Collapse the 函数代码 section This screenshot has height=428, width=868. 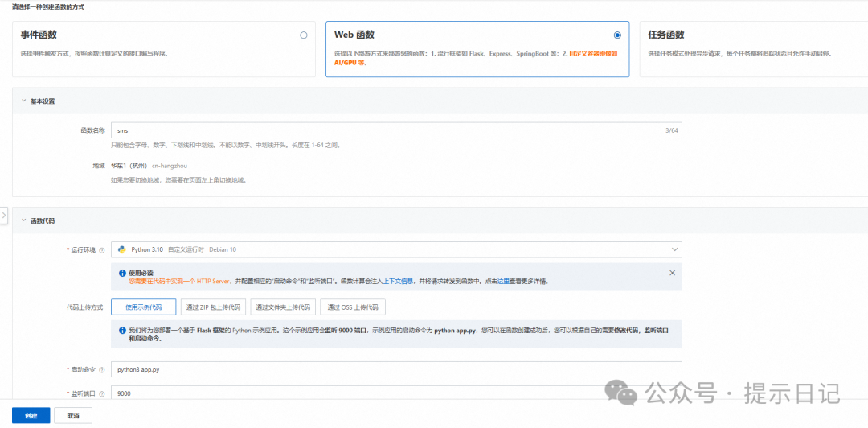click(23, 220)
